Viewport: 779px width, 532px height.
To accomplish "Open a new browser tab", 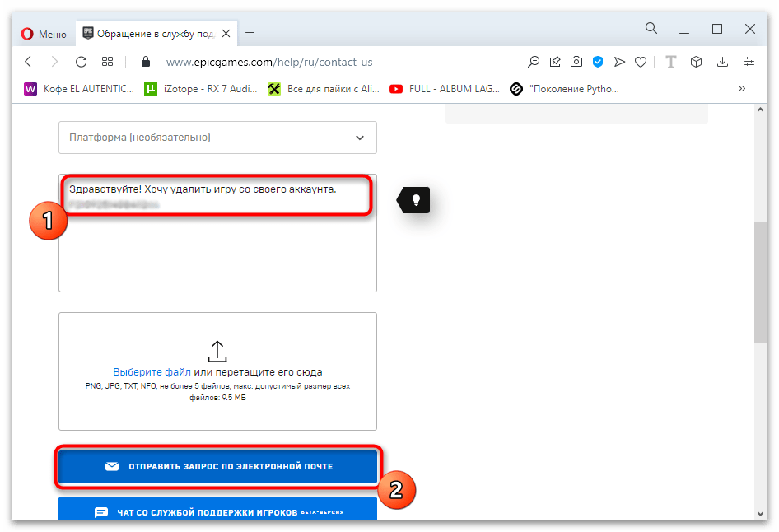I will point(250,33).
